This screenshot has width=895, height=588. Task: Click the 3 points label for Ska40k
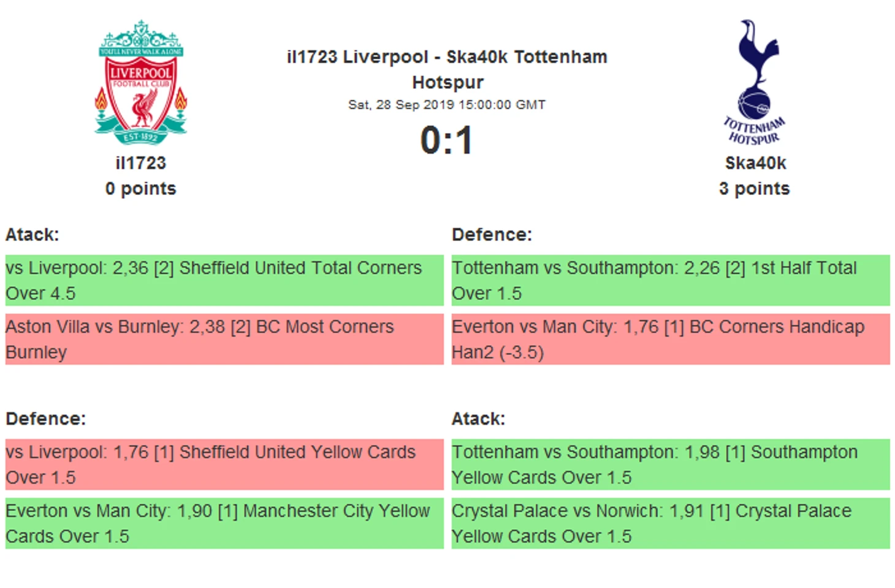(755, 188)
